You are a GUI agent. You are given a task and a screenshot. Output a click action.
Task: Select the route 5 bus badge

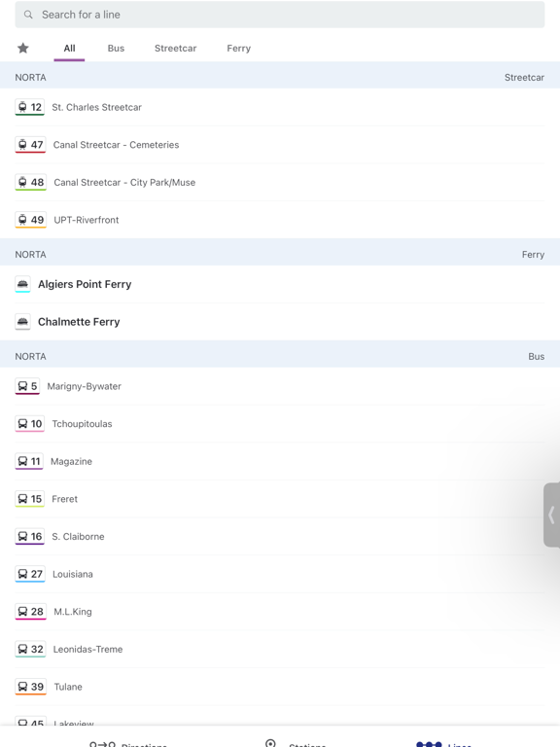click(27, 386)
